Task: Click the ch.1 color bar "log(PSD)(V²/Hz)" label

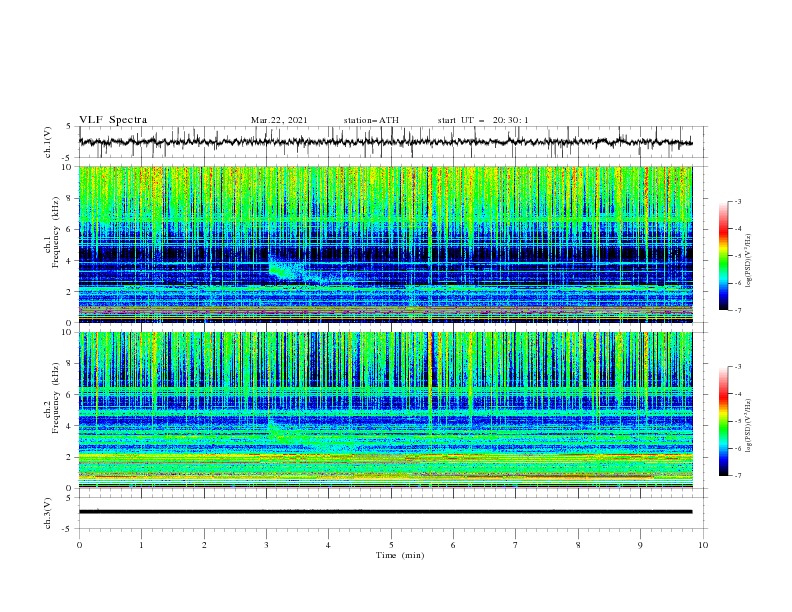Action: click(749, 261)
